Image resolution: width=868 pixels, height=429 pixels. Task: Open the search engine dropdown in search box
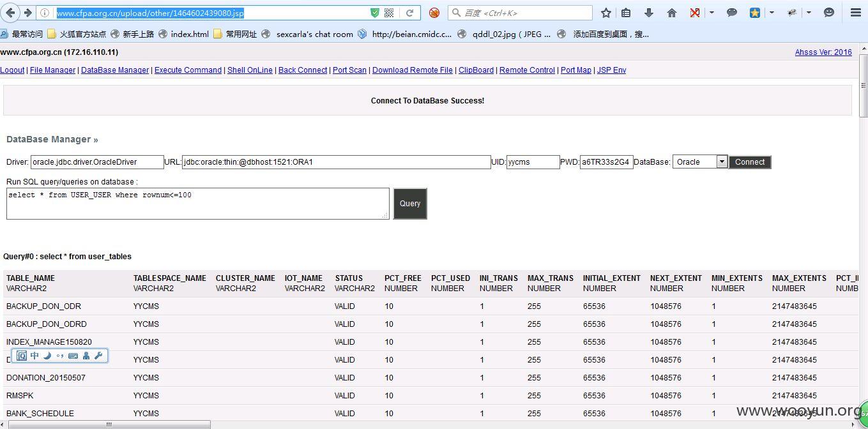457,13
